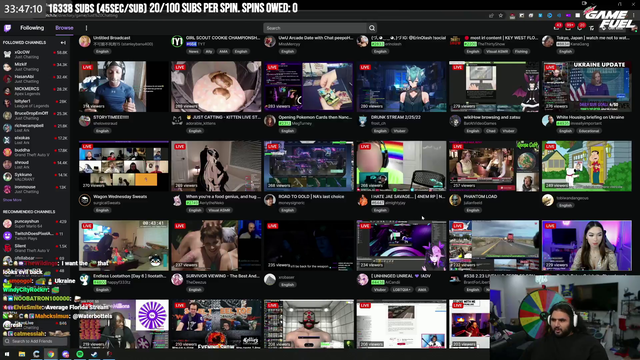Click Fishing tag under KEY WEST stream
Screen dimensions: 640x360
click(521, 51)
